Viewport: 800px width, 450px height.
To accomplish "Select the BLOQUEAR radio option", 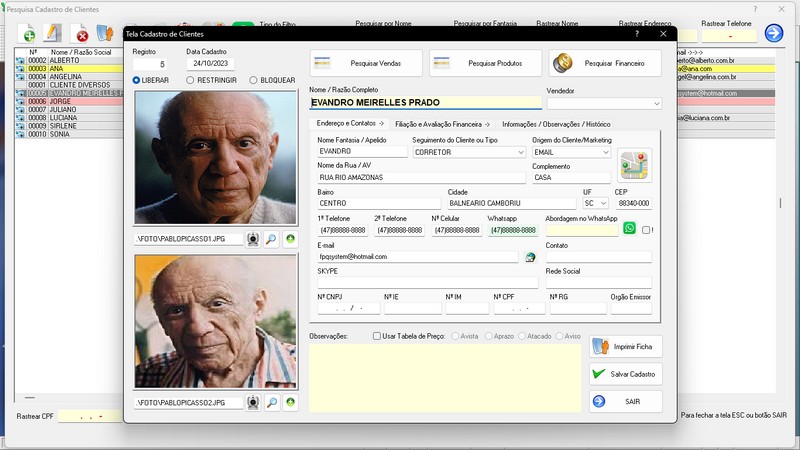I will point(254,80).
